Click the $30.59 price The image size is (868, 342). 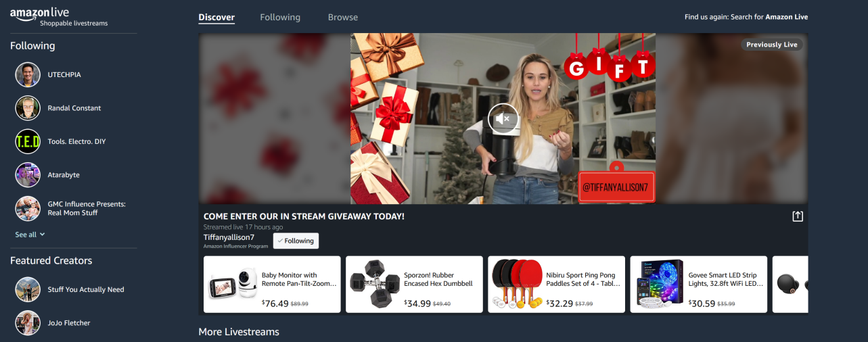click(702, 303)
